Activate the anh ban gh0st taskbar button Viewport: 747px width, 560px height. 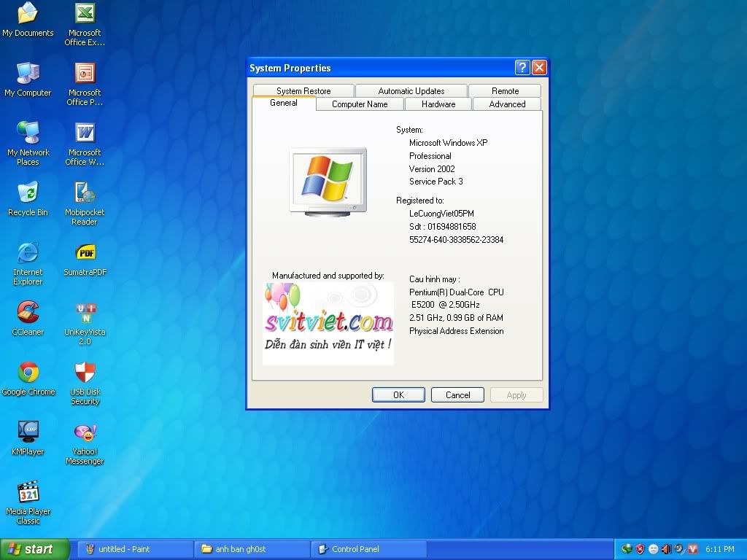[252, 549]
